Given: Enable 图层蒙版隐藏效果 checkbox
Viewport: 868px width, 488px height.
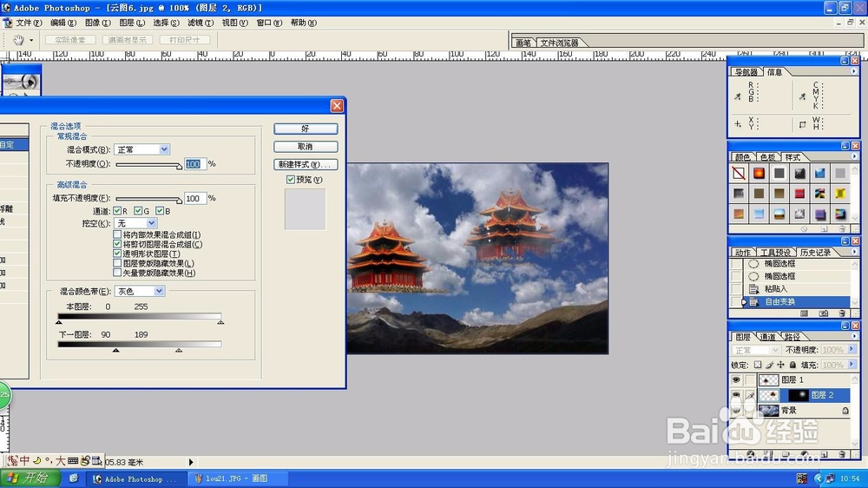Looking at the screenshot, I should [117, 263].
